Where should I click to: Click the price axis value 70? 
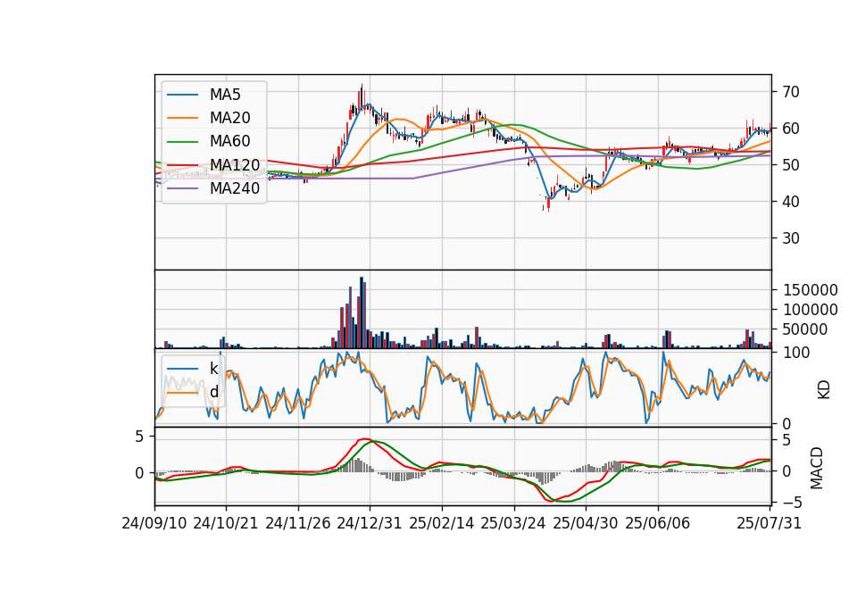coord(791,92)
